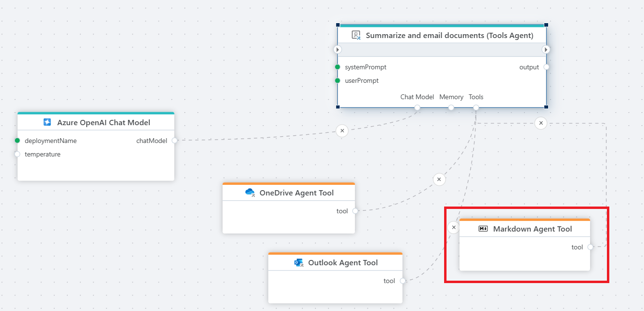Remove the chatModel connection with its X

[x=342, y=130]
